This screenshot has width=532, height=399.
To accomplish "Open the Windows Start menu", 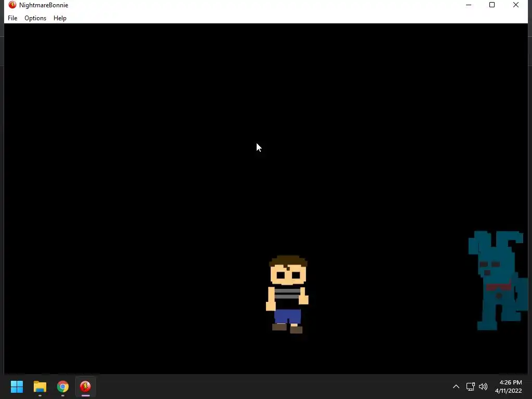I will click(x=17, y=387).
